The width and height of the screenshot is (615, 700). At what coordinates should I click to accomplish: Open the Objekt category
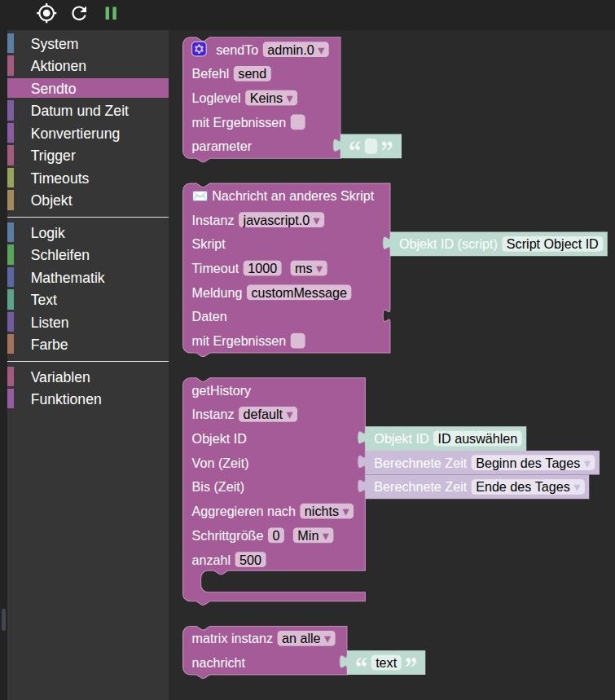[88, 200]
